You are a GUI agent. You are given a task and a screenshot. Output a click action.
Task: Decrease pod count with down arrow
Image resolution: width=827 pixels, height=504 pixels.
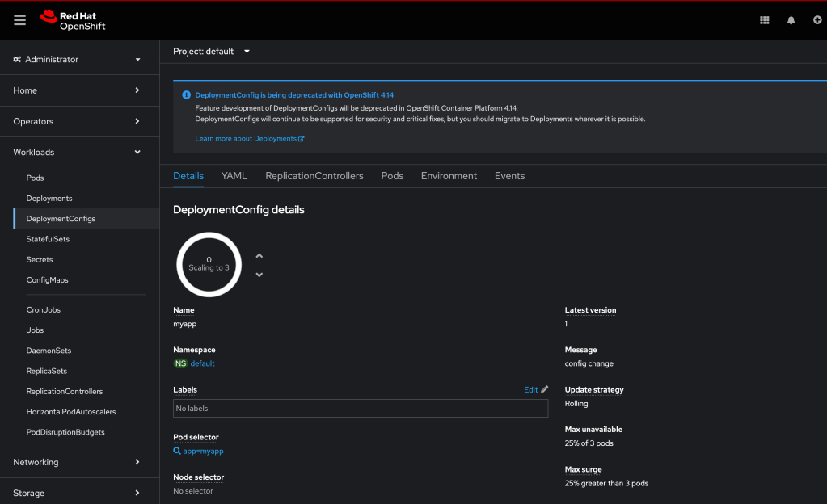[259, 275]
